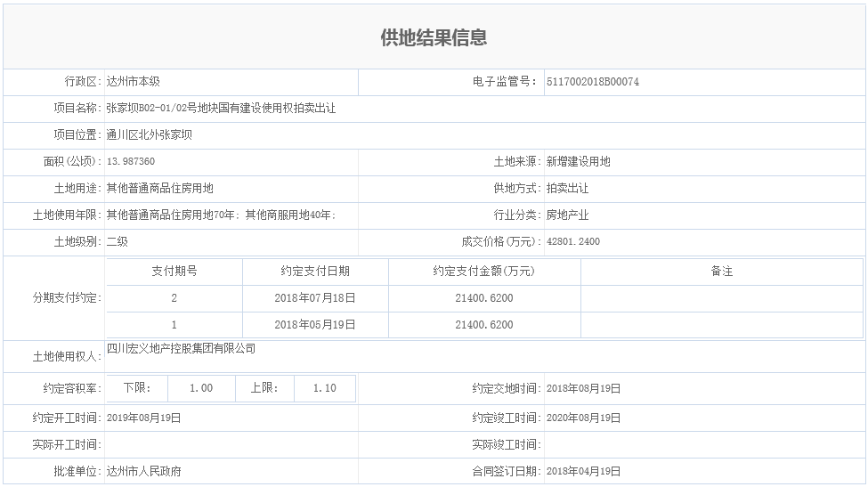Click the 约定开工时间 label
This screenshot has height=487, width=868.
click(67, 418)
